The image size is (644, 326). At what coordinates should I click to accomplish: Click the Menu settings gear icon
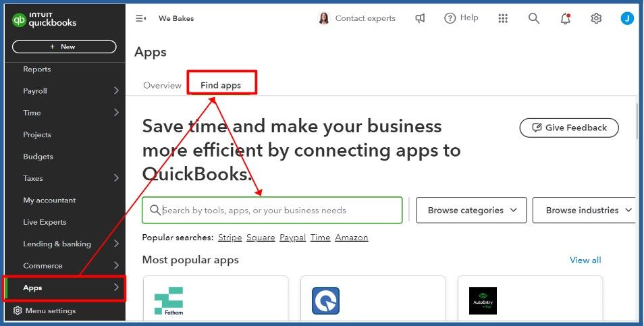(18, 310)
